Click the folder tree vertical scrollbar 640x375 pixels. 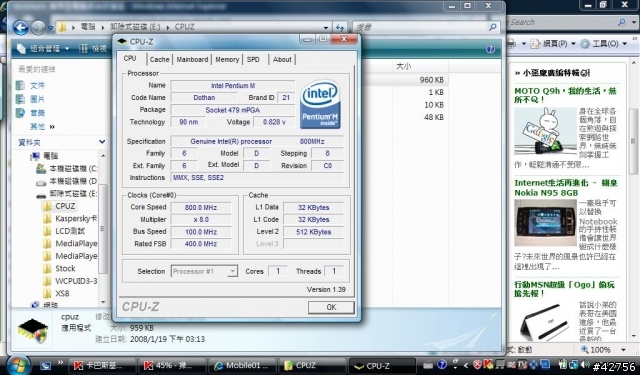[x=103, y=229]
